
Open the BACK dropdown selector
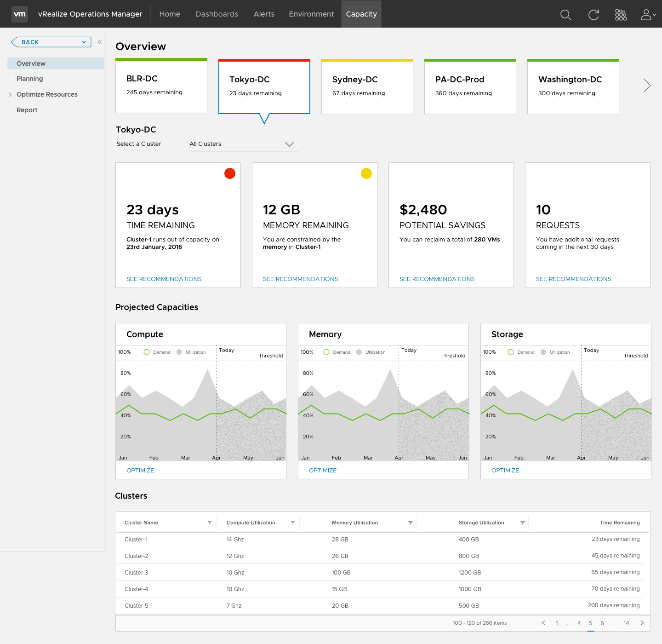(51, 42)
